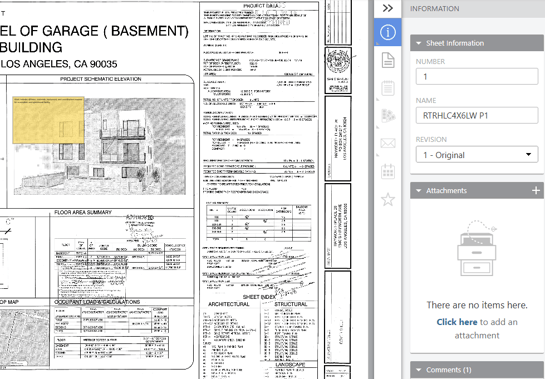Edit the sheet Number field
The height and width of the screenshot is (379, 545).
point(477,76)
